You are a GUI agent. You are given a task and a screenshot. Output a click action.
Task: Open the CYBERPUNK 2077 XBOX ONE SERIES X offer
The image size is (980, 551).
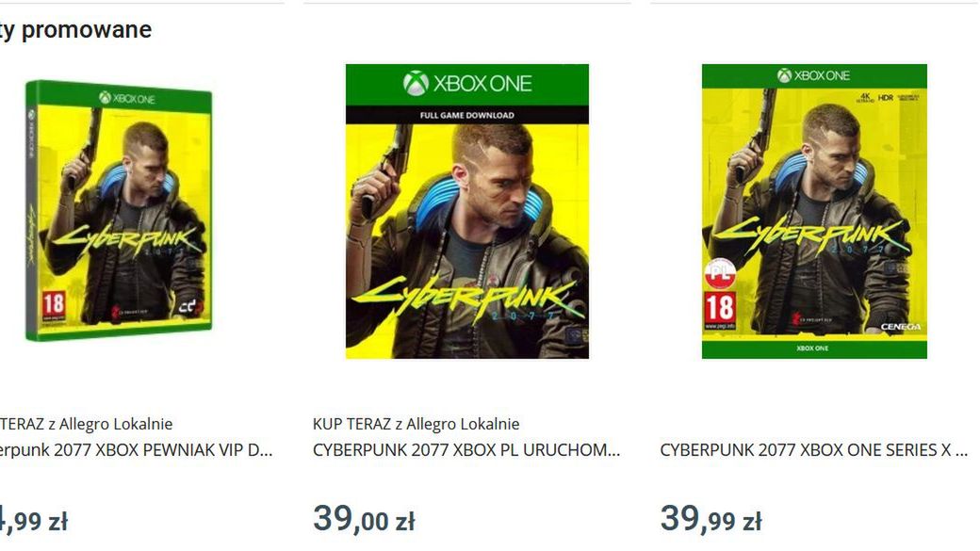812,451
